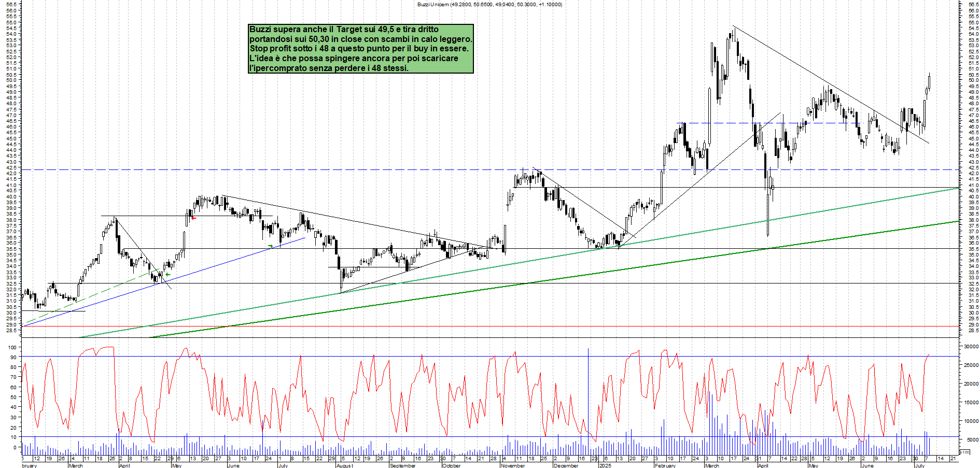Image resolution: width=980 pixels, height=468 pixels.
Task: Click the December label on the date axis
Action: [566, 465]
